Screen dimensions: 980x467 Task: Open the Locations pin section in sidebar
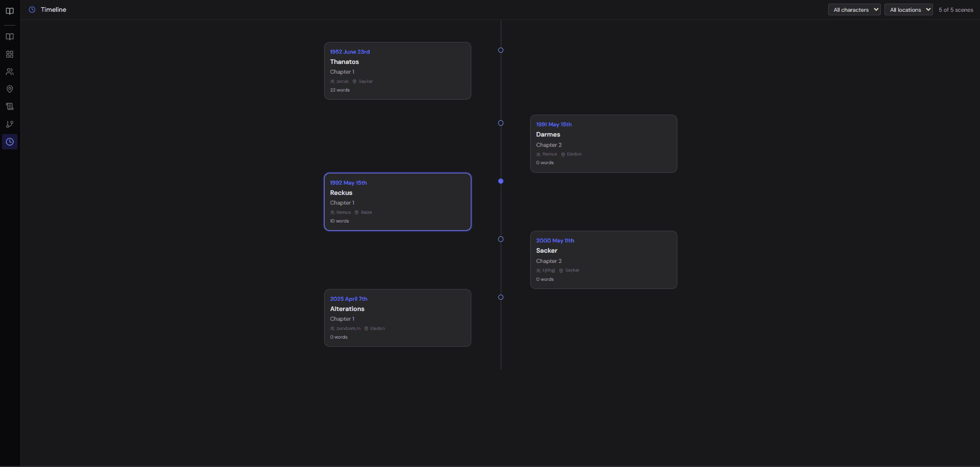point(10,89)
